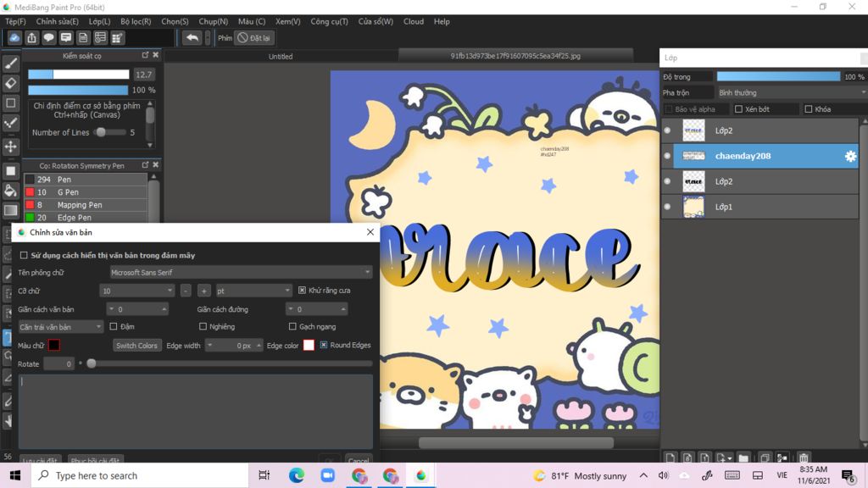Open the Cỡ chữ font size dropdown
This screenshot has height=488, width=868.
click(136, 291)
